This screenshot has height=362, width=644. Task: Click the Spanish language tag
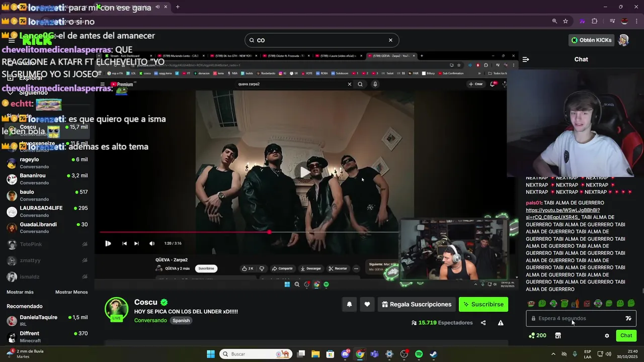[181, 320]
